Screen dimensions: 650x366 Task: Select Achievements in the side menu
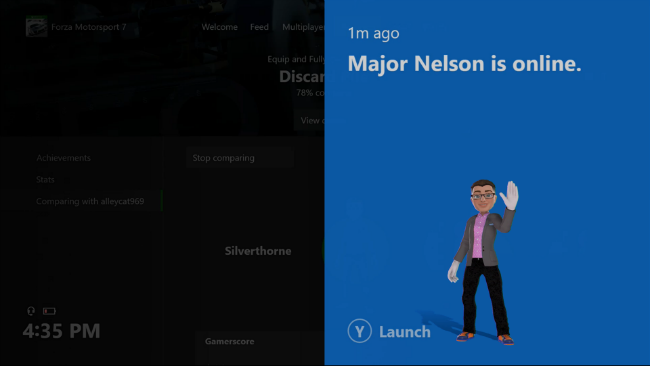coord(63,158)
